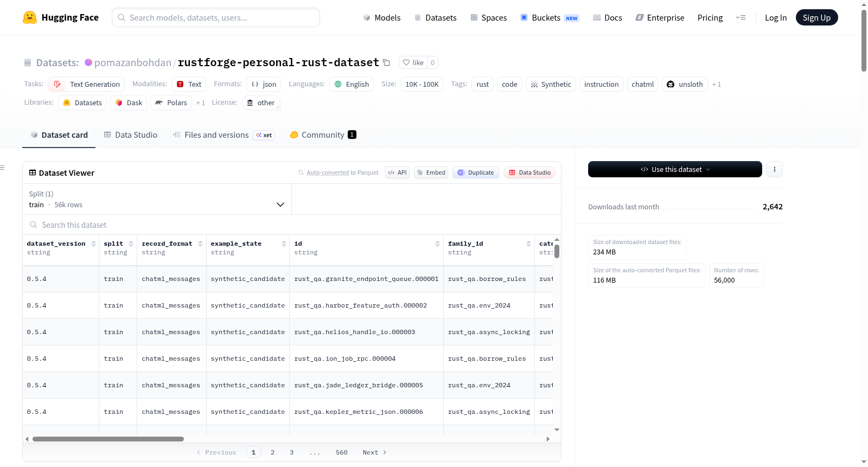Image resolution: width=868 pixels, height=467 pixels.
Task: Click the table horizontal scrollbar thumb
Action: point(108,439)
